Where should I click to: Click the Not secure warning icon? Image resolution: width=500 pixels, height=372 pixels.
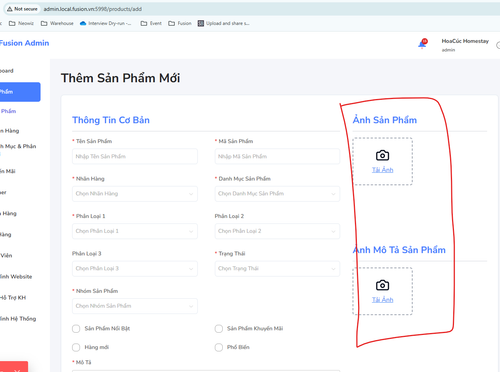tap(10, 9)
